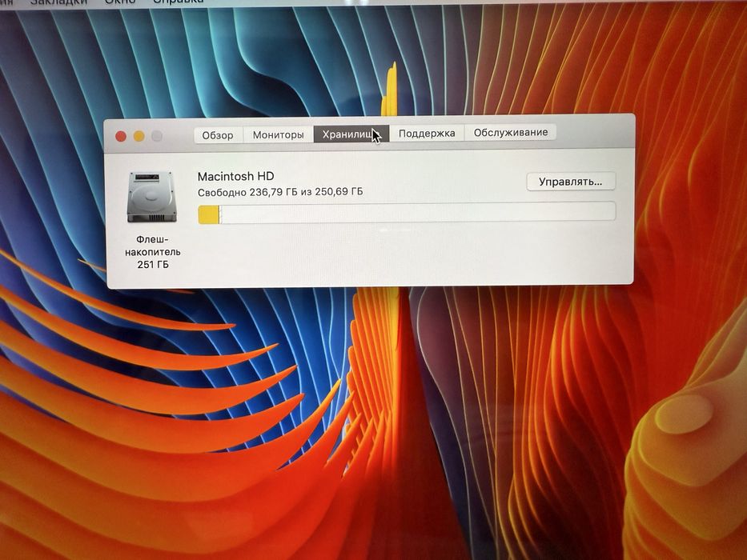Click the Macintosh HD volume name
This screenshot has height=560, width=747.
pyautogui.click(x=236, y=176)
